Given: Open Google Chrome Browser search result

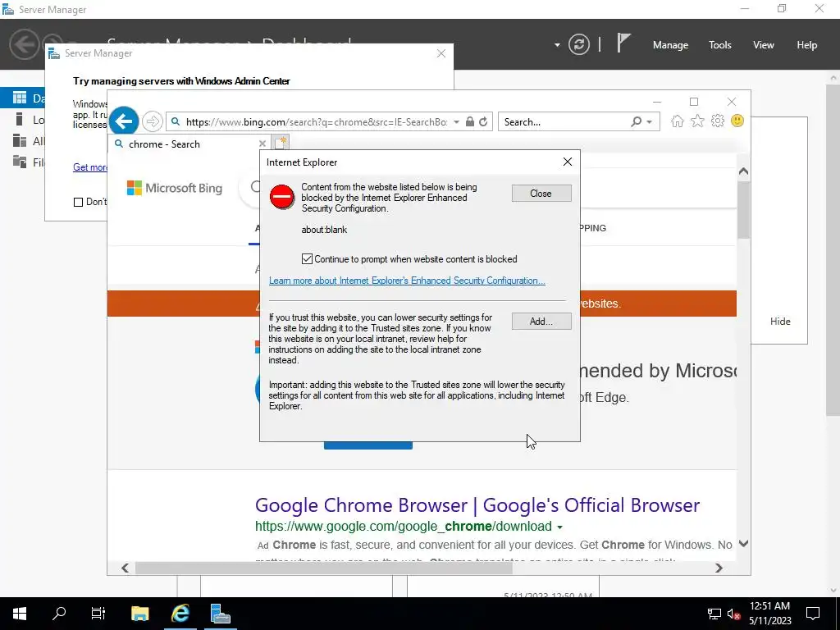Looking at the screenshot, I should [477, 505].
